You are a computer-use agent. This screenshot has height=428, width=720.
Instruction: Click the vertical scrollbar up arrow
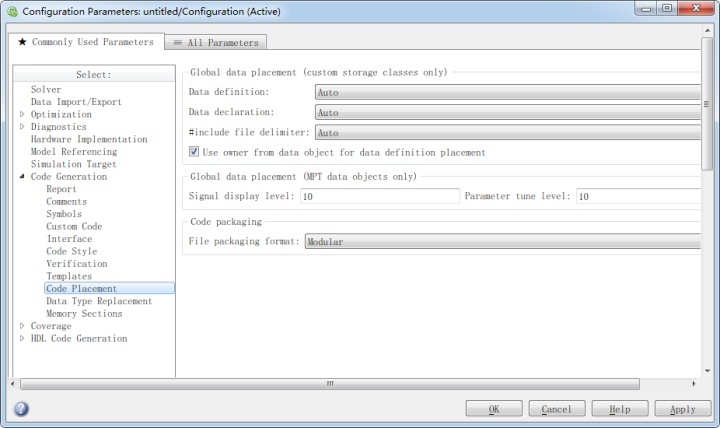pyautogui.click(x=707, y=30)
